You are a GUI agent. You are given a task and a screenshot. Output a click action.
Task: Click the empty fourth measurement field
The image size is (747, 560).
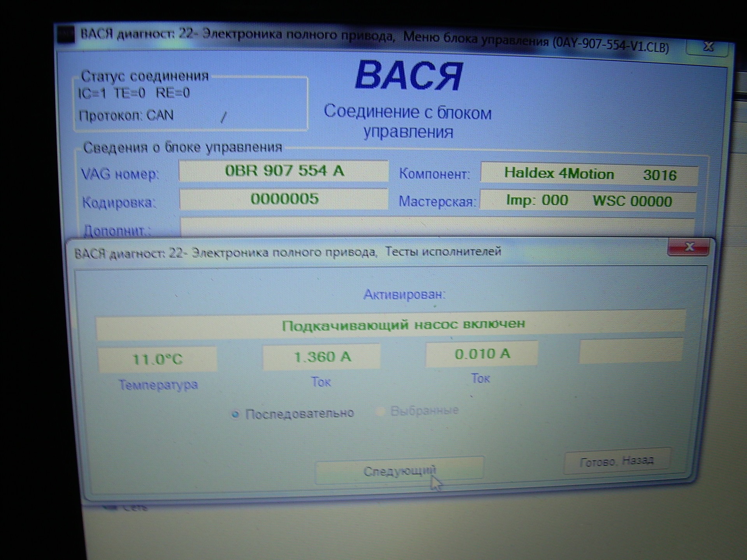[631, 351]
